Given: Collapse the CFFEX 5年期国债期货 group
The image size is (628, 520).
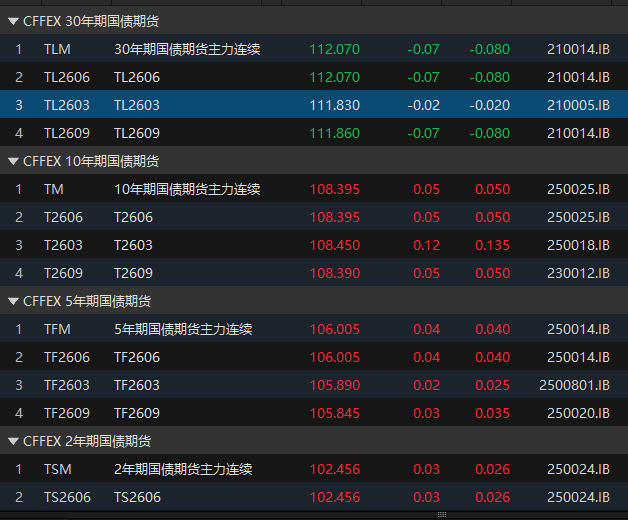Looking at the screenshot, I should click(13, 301).
